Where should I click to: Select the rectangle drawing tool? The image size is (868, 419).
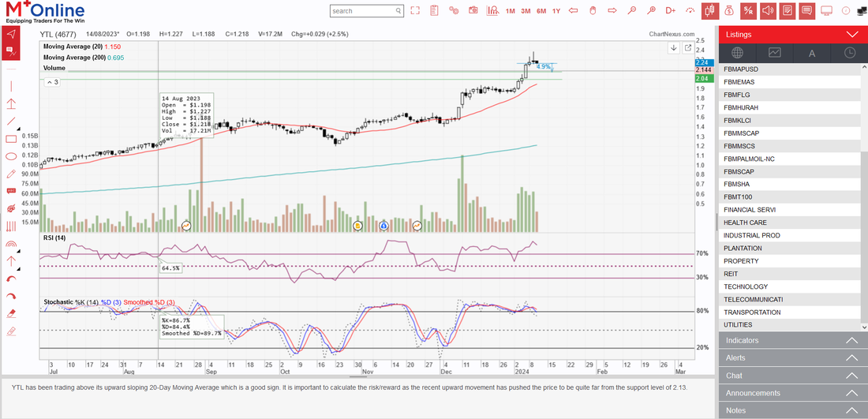tap(10, 138)
